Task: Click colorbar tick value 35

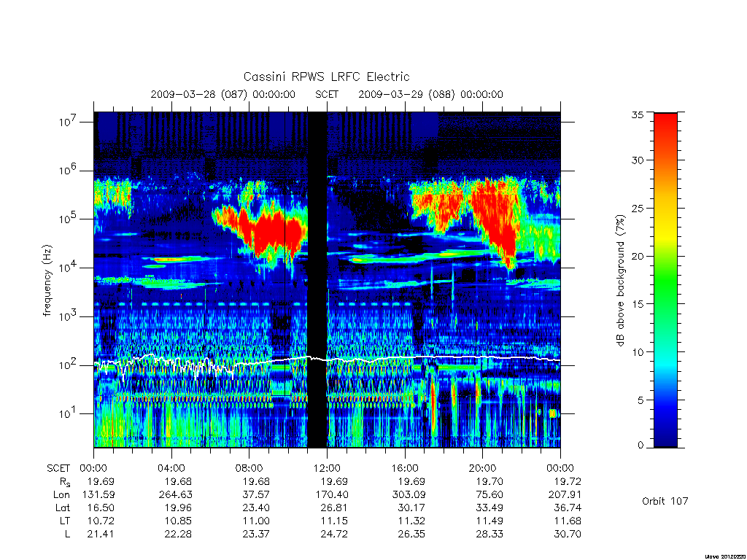Action: pyautogui.click(x=638, y=114)
